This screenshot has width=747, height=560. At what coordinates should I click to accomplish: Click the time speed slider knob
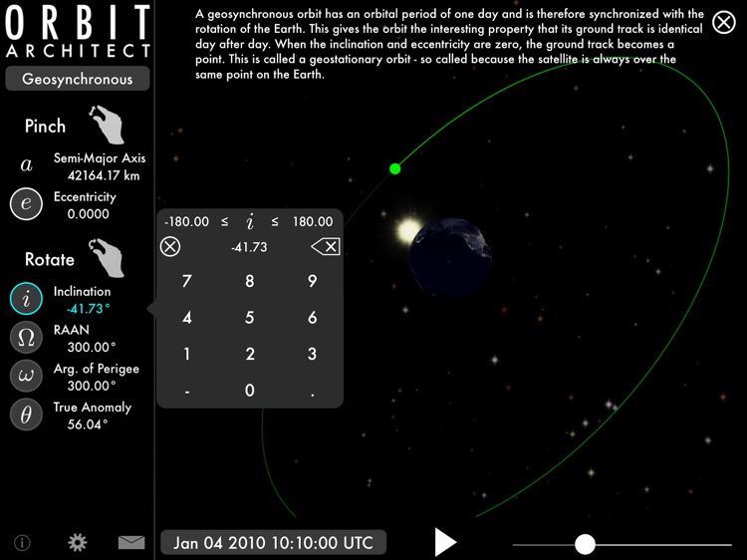585,544
